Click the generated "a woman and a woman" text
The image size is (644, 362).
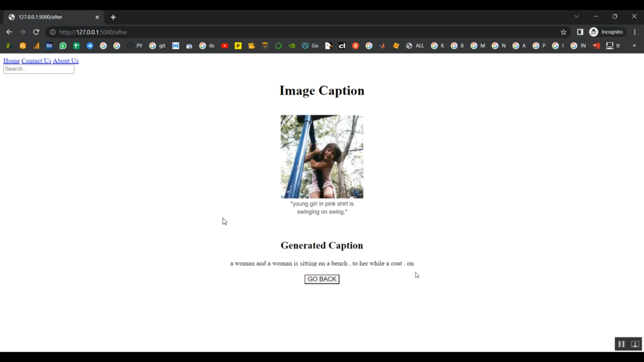[322, 263]
